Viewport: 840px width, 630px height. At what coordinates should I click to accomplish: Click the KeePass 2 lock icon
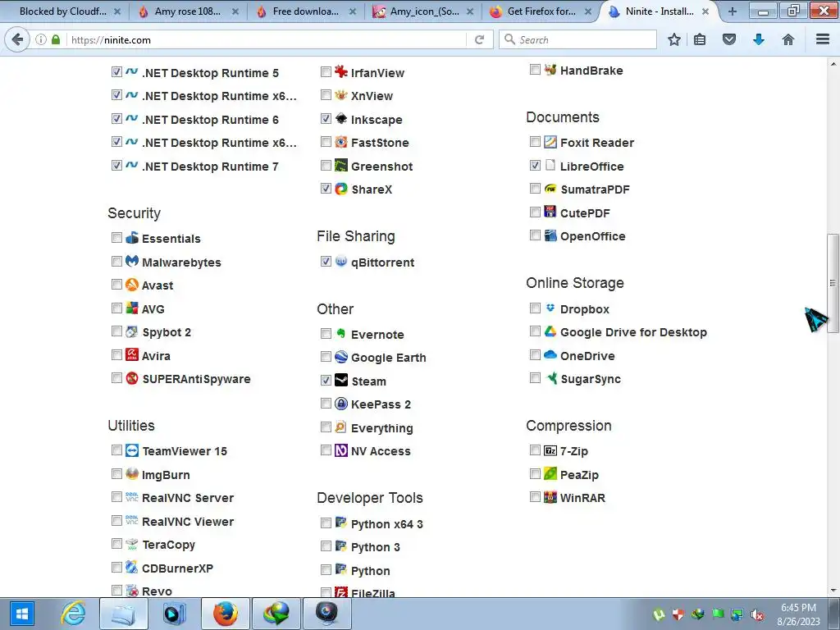(x=341, y=404)
